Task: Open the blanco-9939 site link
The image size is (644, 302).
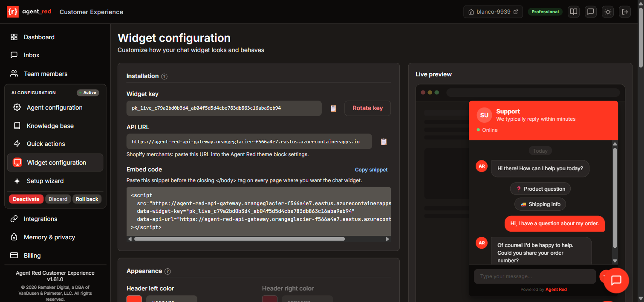Action: (x=493, y=12)
